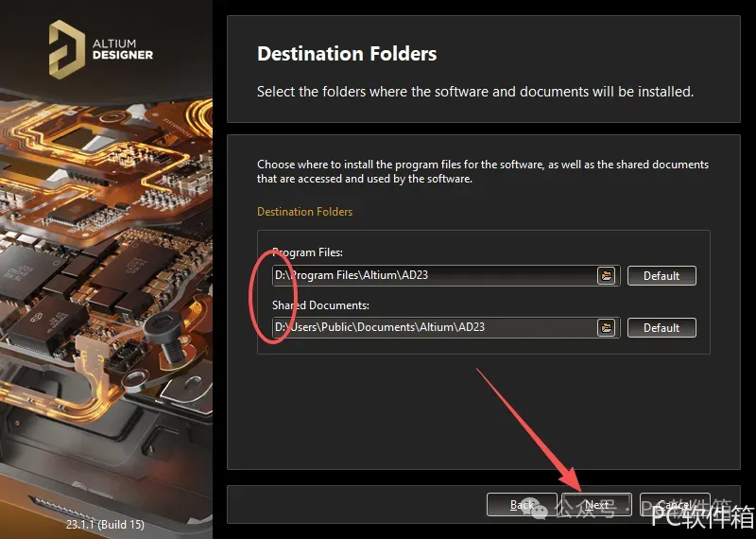
Task: Click the orange 'Destination Folders' section label
Action: (x=304, y=212)
